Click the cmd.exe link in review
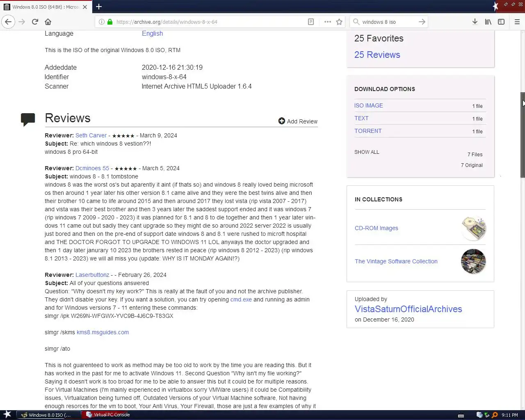The image size is (525, 420). [x=241, y=299]
